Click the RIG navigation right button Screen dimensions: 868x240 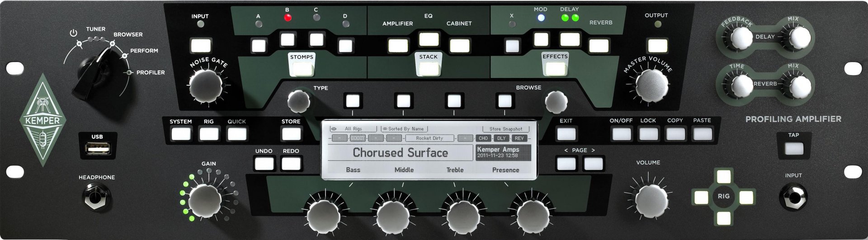coord(746,197)
